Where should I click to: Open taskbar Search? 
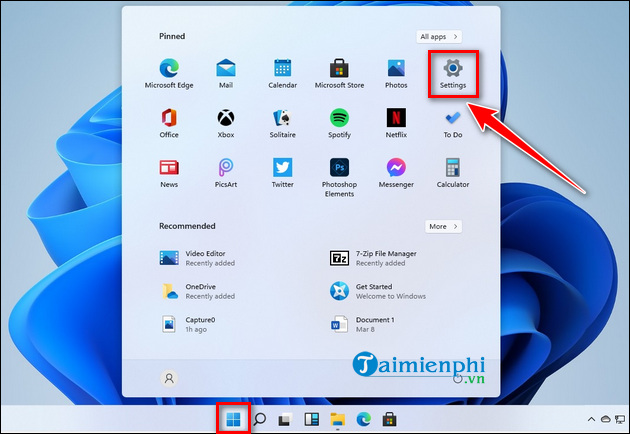[x=260, y=420]
